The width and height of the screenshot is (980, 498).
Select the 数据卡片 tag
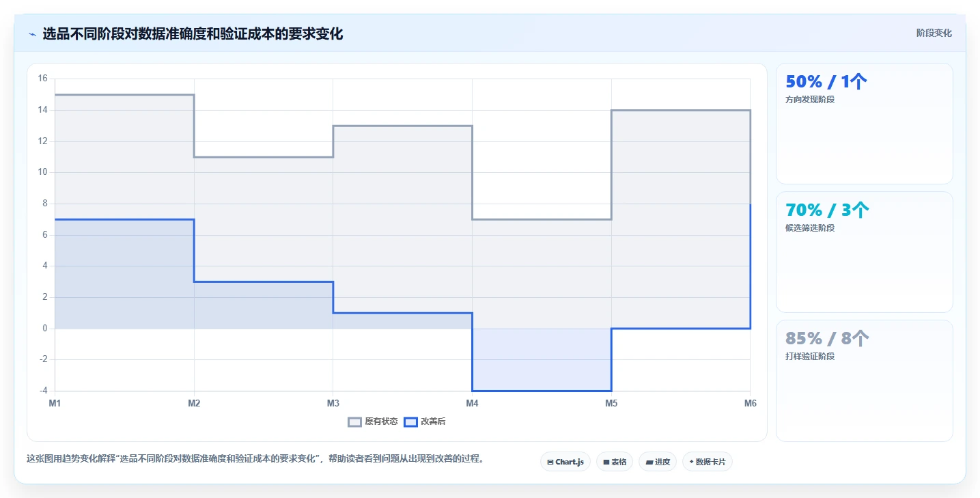(x=708, y=462)
